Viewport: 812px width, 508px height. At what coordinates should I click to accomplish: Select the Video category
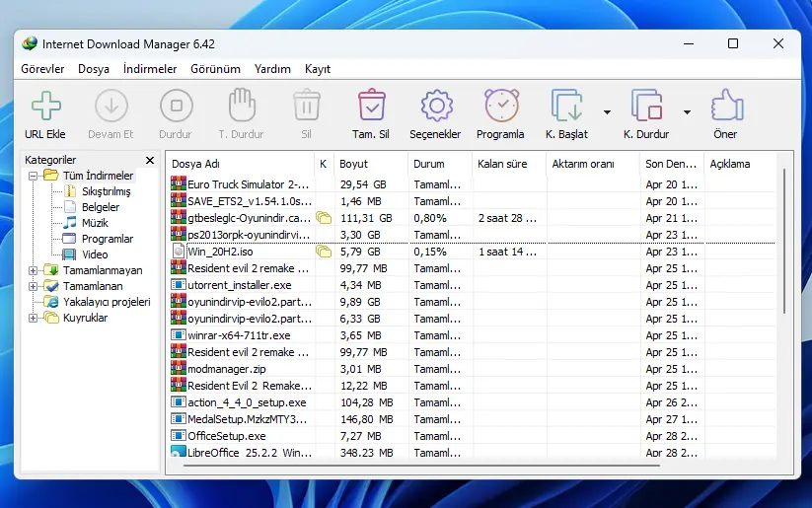click(x=95, y=254)
